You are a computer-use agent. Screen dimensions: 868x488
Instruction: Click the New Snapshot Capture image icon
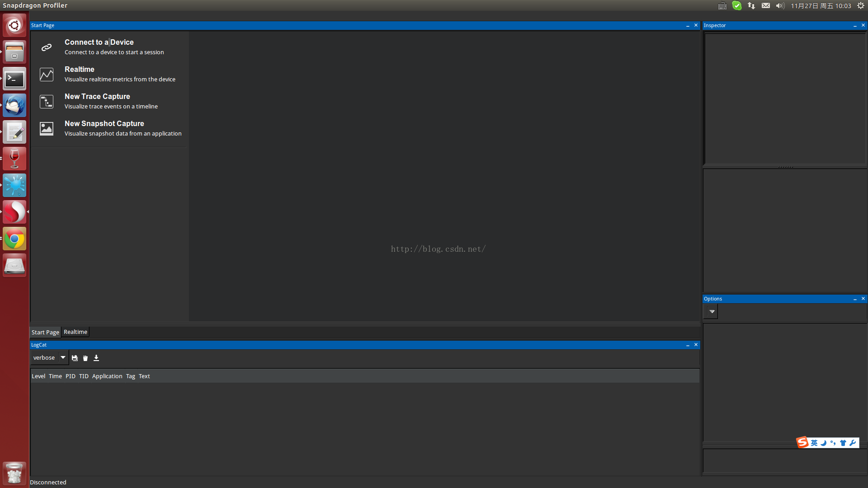[47, 129]
